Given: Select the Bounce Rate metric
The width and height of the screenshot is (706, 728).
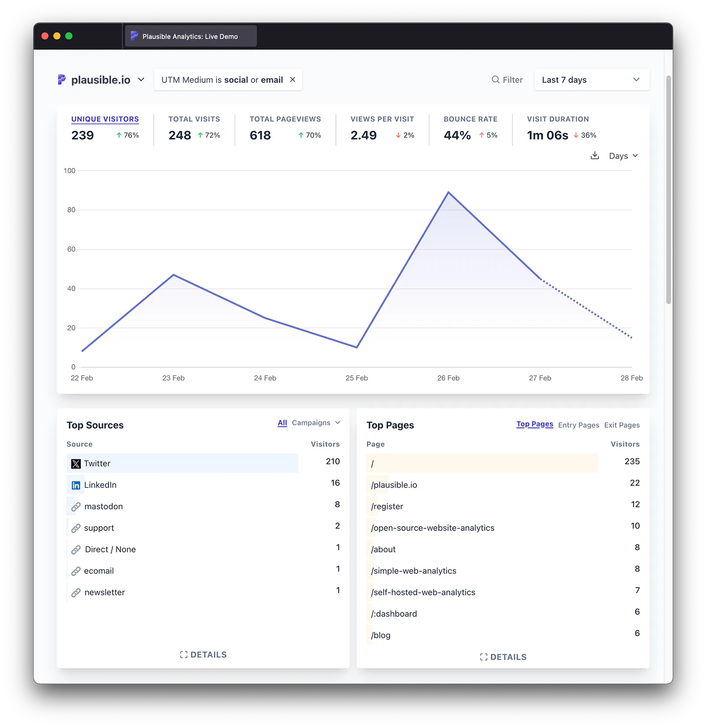Looking at the screenshot, I should coord(470,128).
